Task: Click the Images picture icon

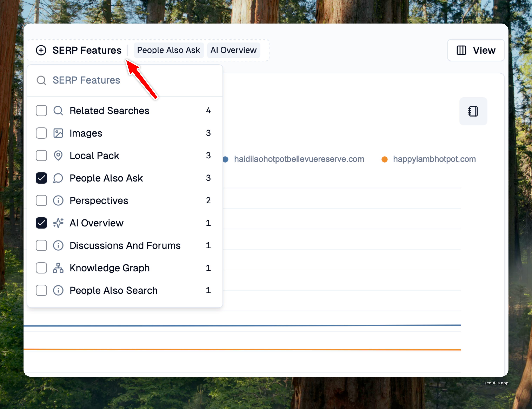Action: 58,133
